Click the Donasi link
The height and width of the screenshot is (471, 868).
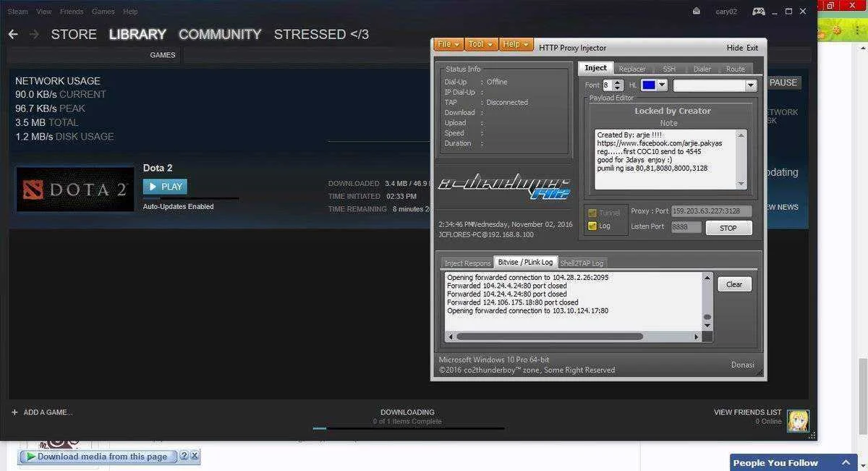(x=743, y=365)
